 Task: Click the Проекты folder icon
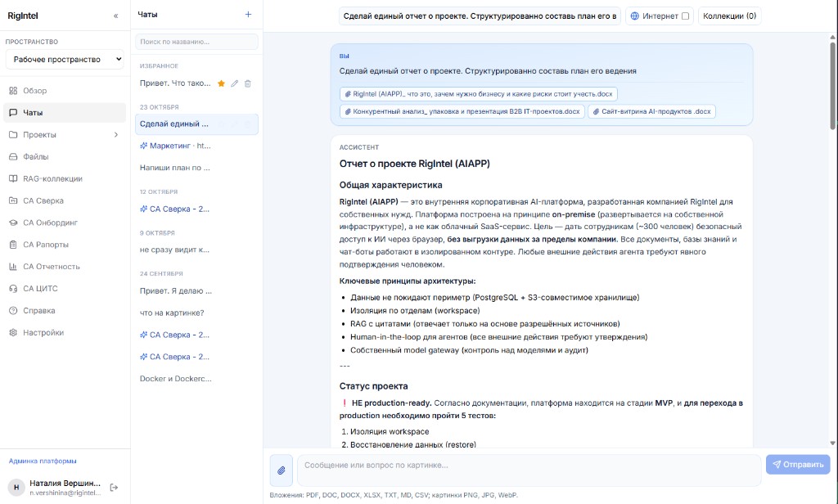(x=13, y=135)
